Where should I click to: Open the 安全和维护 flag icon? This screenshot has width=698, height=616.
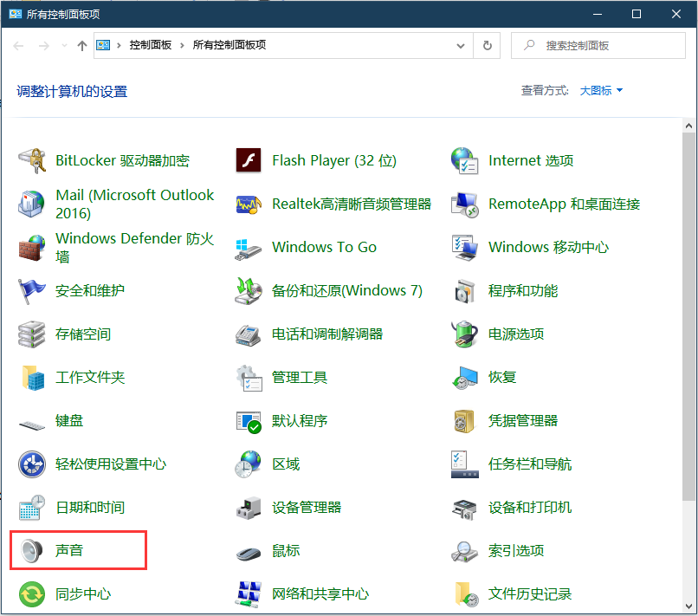[32, 291]
